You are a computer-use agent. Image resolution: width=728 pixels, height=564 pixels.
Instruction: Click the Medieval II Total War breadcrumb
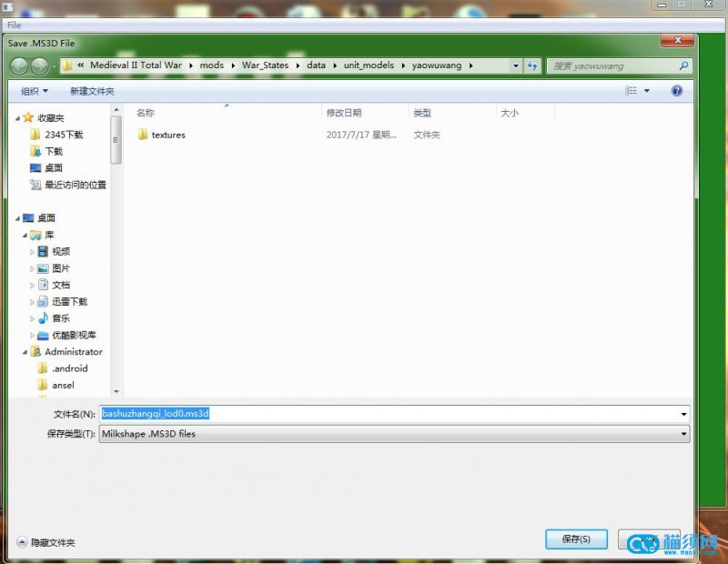136,65
